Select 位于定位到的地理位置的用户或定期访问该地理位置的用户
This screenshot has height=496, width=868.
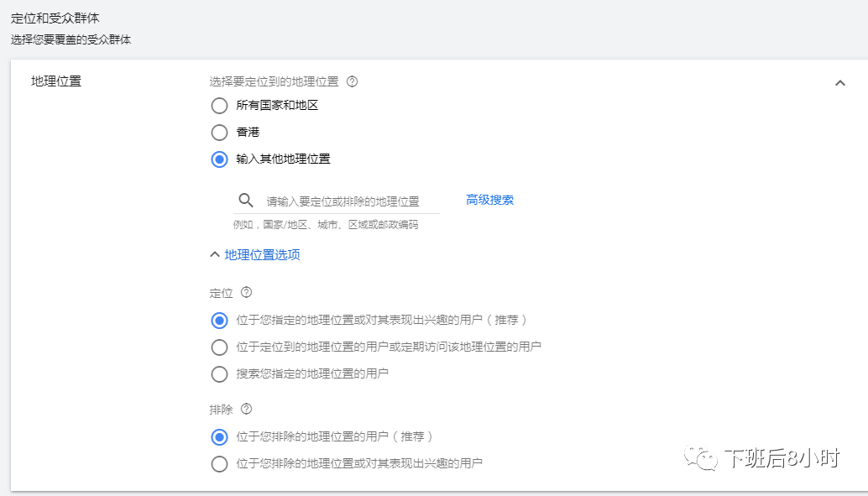point(219,347)
